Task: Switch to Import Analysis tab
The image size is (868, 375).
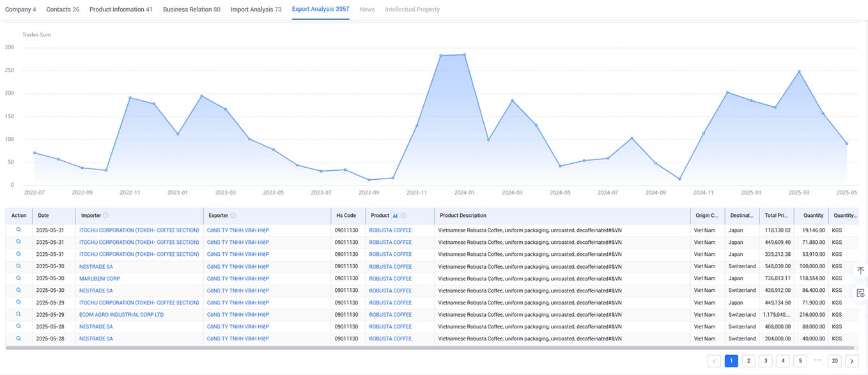Action: tap(256, 10)
